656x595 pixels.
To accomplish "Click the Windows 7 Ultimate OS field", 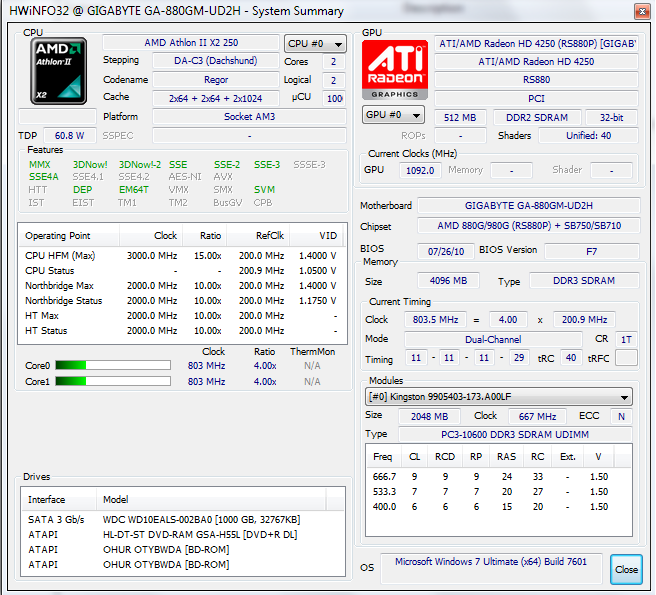I will click(x=491, y=568).
